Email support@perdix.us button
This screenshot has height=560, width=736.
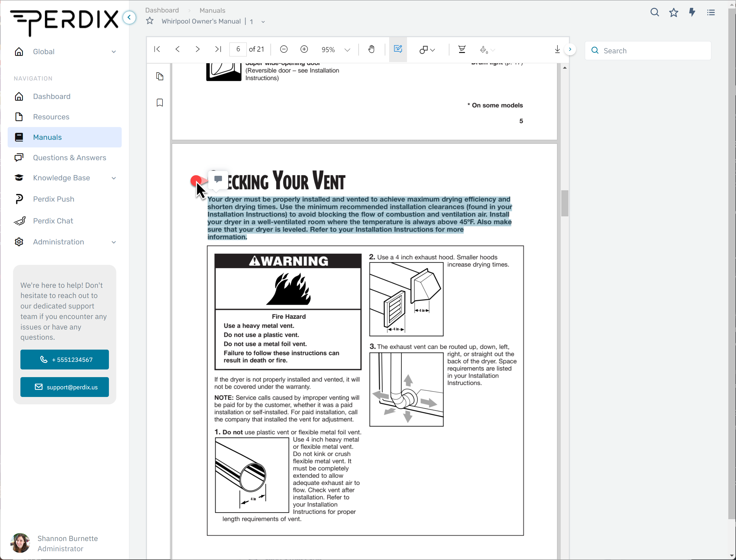(65, 387)
